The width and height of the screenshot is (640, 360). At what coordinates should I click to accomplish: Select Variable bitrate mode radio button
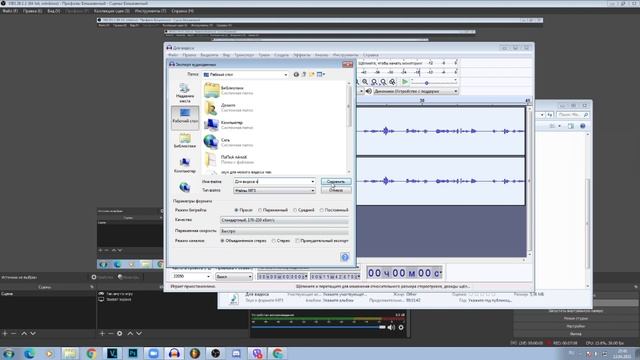pos(260,210)
